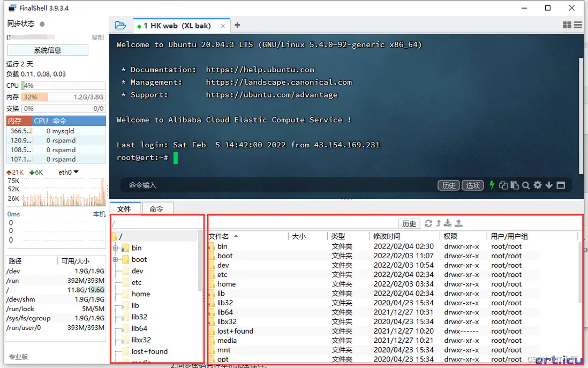Refresh the remote file list
Image resolution: width=588 pixels, height=368 pixels.
pyautogui.click(x=428, y=223)
